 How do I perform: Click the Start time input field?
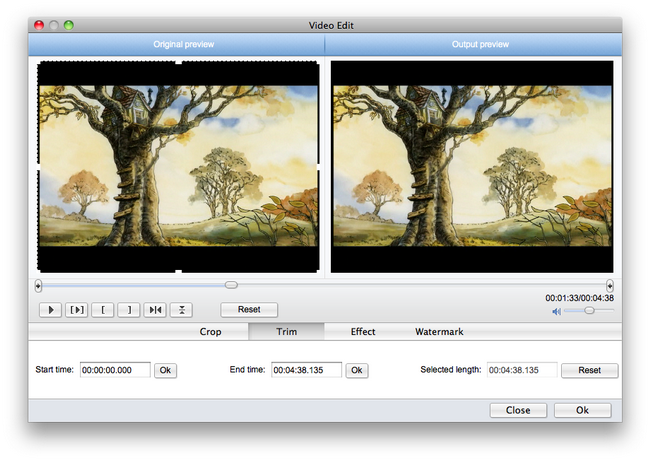(115, 370)
